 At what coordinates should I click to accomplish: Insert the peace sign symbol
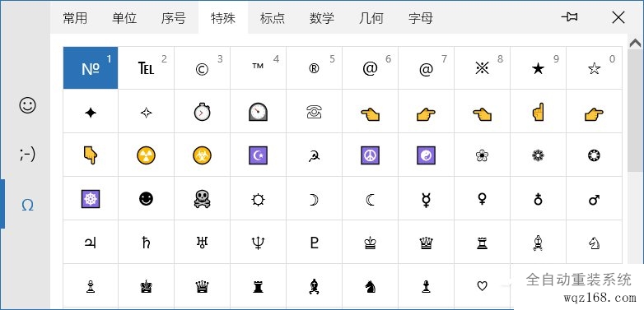click(370, 155)
